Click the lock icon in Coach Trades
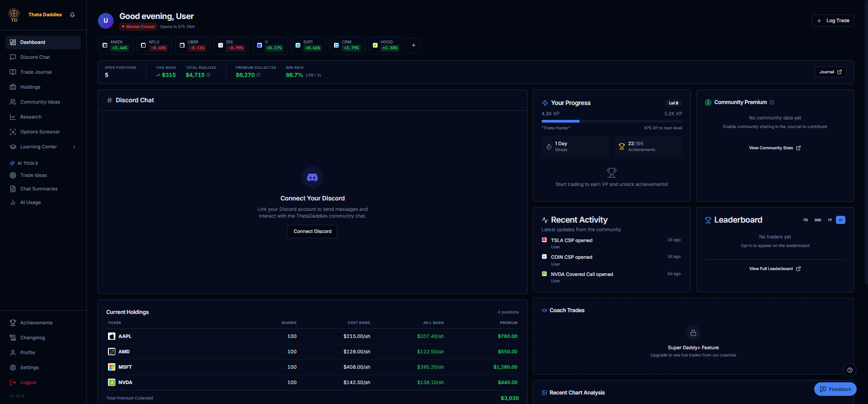This screenshot has width=868, height=404. [693, 333]
